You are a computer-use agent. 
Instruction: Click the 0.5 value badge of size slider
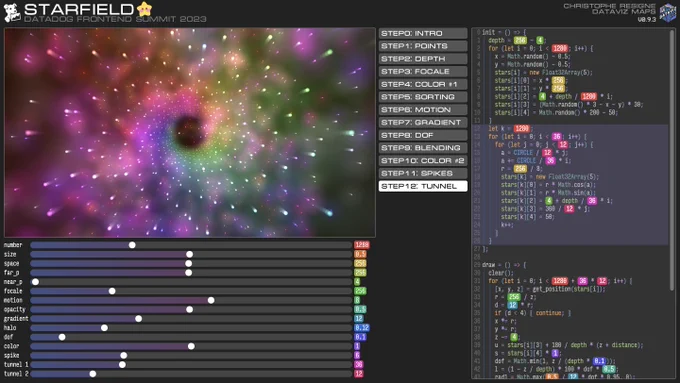(360, 254)
